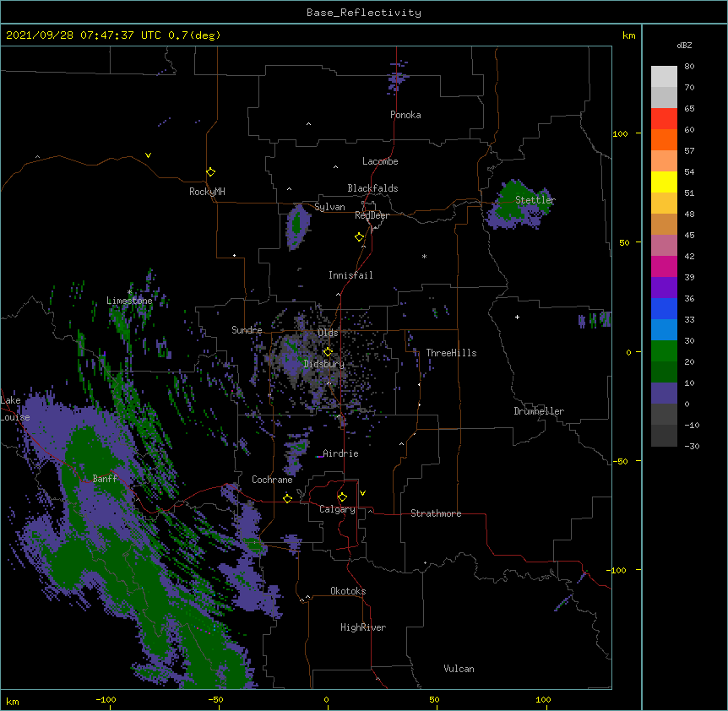Click the white cross marker northwest of Drumheller
This screenshot has height=711, width=728.
pos(517,317)
